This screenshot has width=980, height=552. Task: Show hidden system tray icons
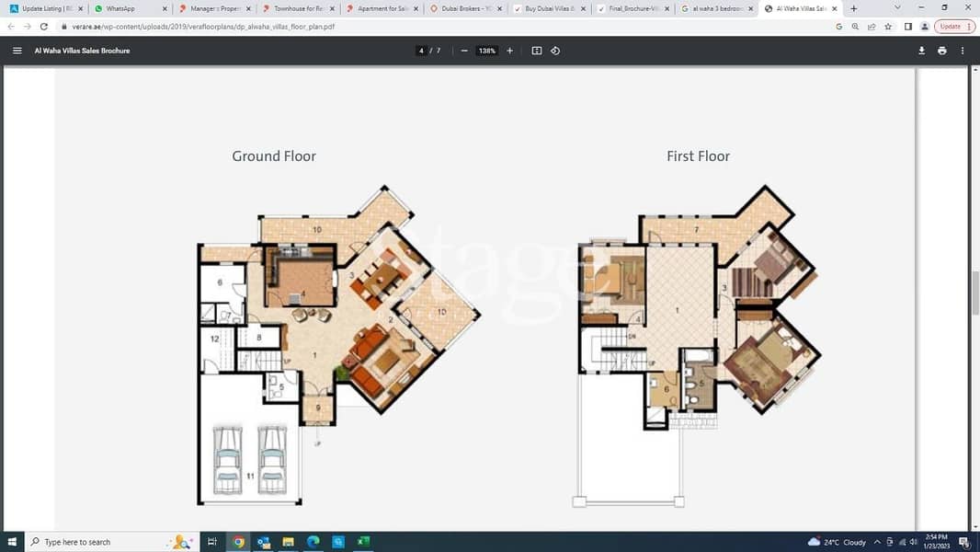[x=877, y=542]
